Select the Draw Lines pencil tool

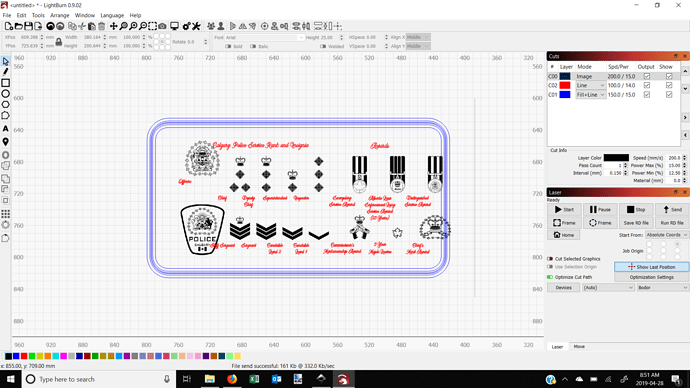pos(5,72)
